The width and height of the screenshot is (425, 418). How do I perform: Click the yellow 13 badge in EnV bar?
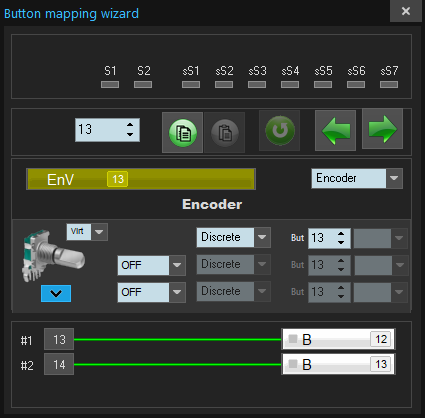118,179
